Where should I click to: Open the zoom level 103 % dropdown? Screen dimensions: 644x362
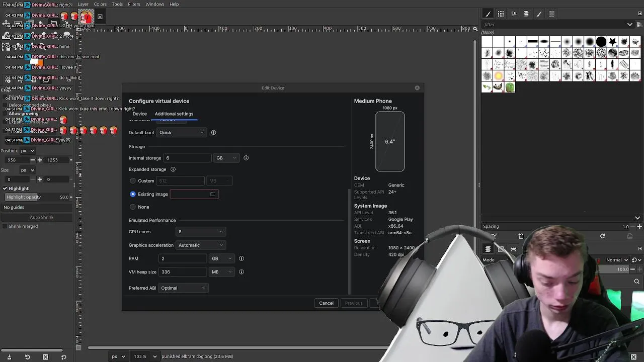point(155,356)
